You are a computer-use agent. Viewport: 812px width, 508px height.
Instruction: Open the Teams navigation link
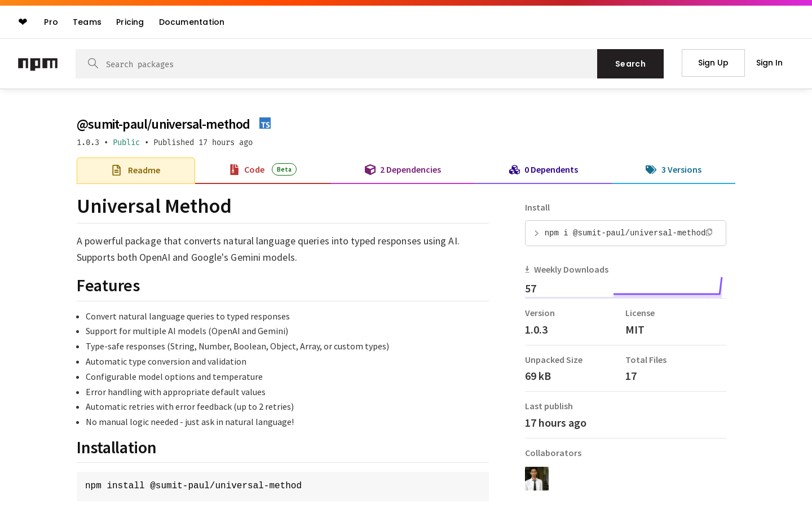click(87, 22)
